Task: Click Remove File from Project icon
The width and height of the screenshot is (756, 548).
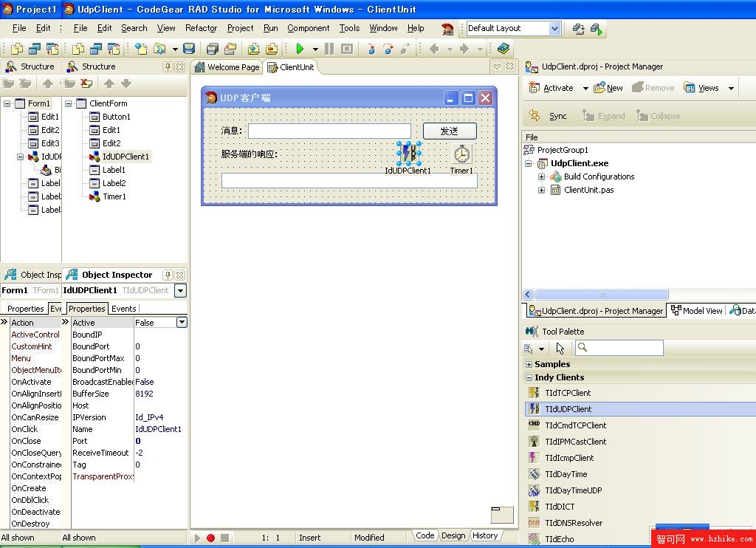Action: pos(272,48)
